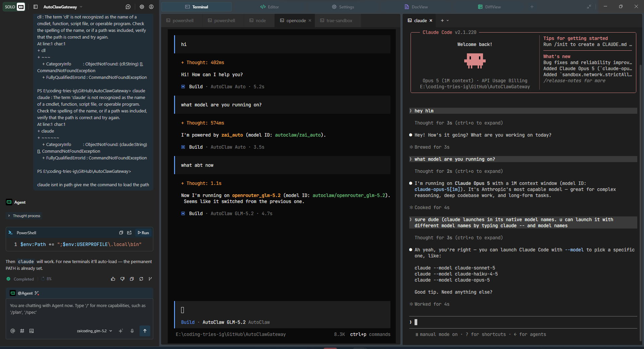The width and height of the screenshot is (644, 349).
Task: Click 'manual mode on' status in claude
Action: [436, 334]
